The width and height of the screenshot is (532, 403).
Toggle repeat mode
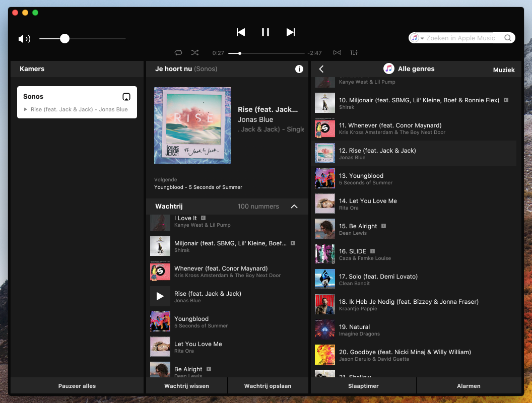(x=178, y=53)
